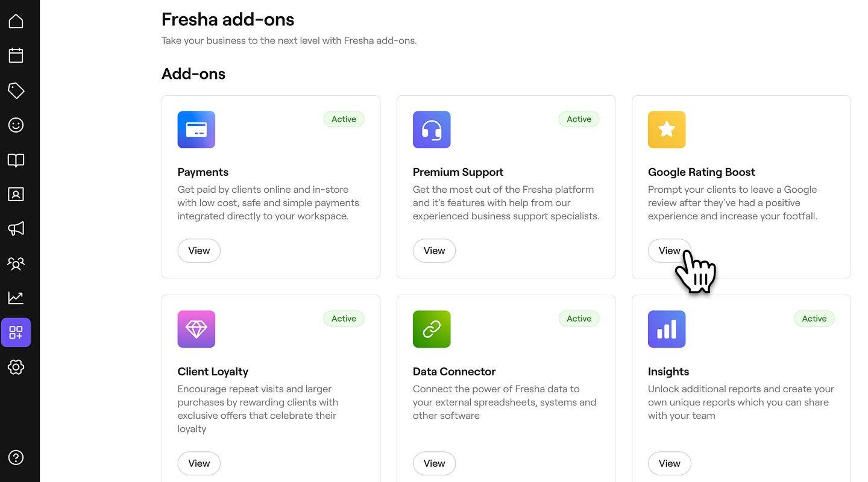Open the Home icon in sidebar
This screenshot has width=868, height=482.
pos(16,22)
